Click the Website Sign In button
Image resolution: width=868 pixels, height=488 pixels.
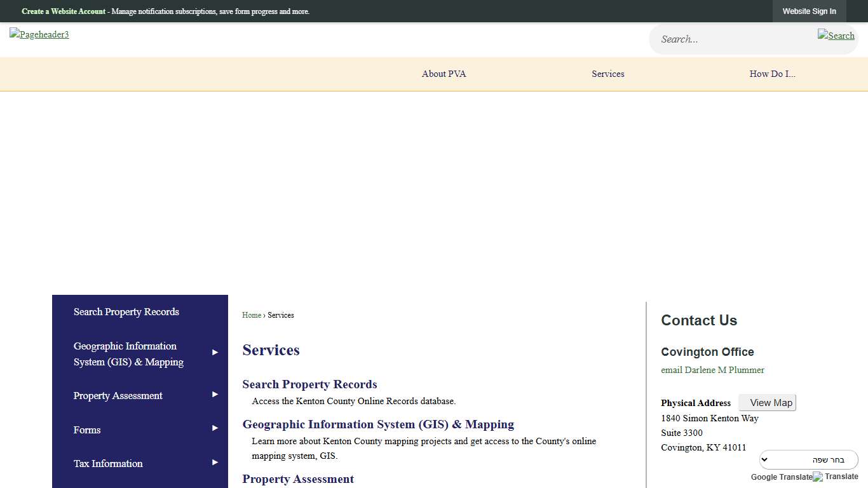point(809,11)
